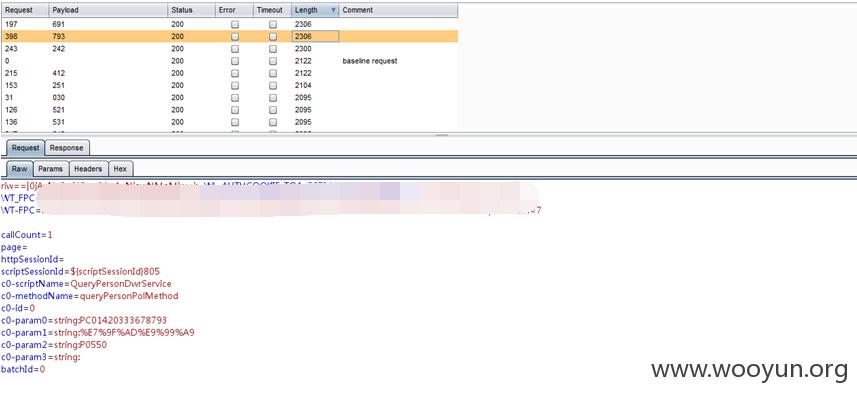The image size is (857, 398).
Task: Sort results by Comment column header
Action: coord(398,10)
